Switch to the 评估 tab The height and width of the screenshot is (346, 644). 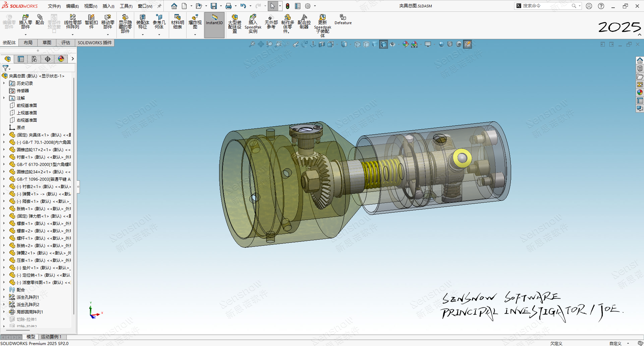[x=66, y=43]
